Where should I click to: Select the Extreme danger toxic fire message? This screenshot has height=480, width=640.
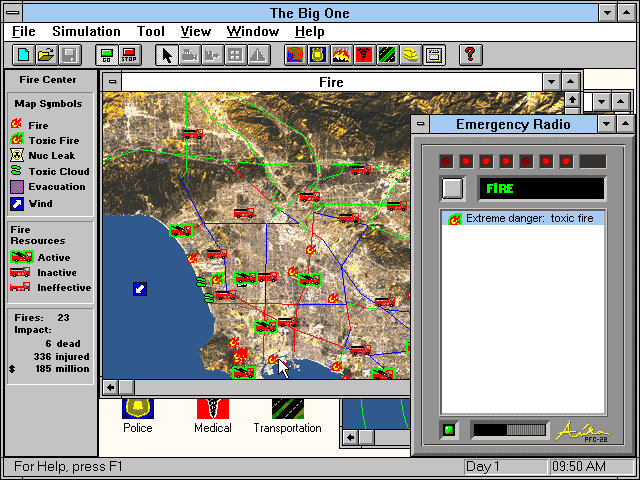[x=523, y=218]
